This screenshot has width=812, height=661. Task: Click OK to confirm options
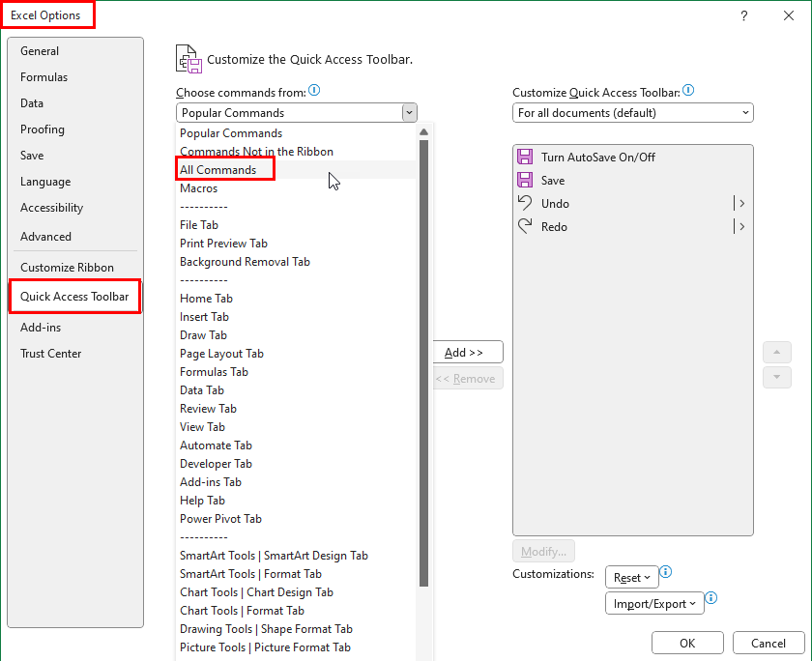click(687, 644)
